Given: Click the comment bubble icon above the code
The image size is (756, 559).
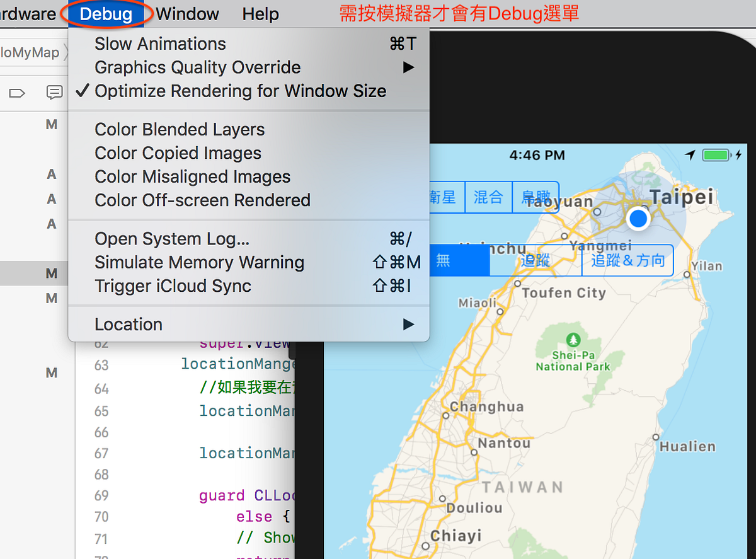Looking at the screenshot, I should pyautogui.click(x=55, y=92).
